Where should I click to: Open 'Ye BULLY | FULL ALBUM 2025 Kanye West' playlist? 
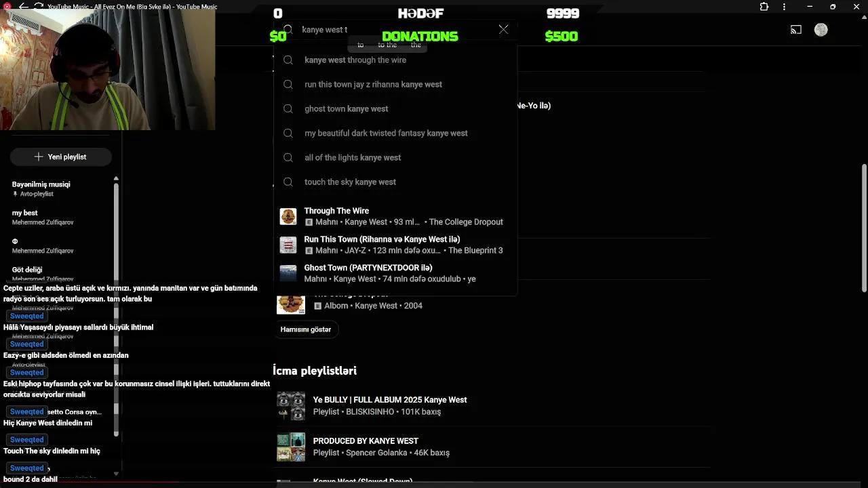pos(390,400)
